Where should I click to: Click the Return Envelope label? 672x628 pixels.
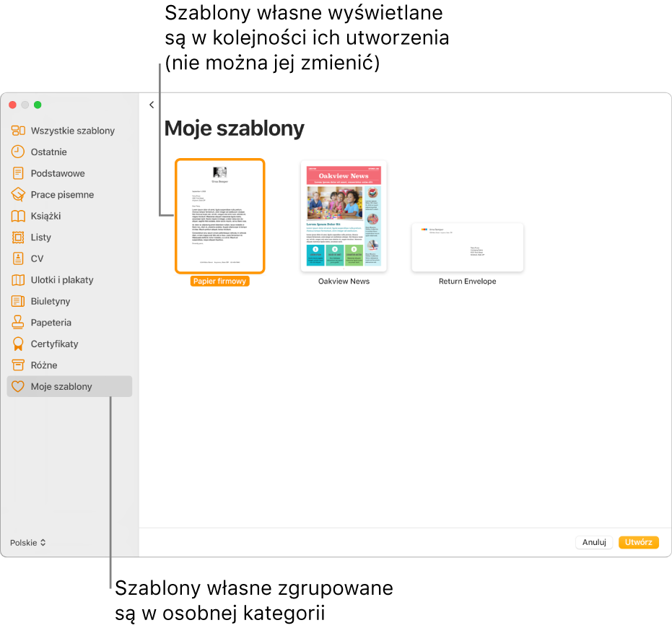pos(468,282)
